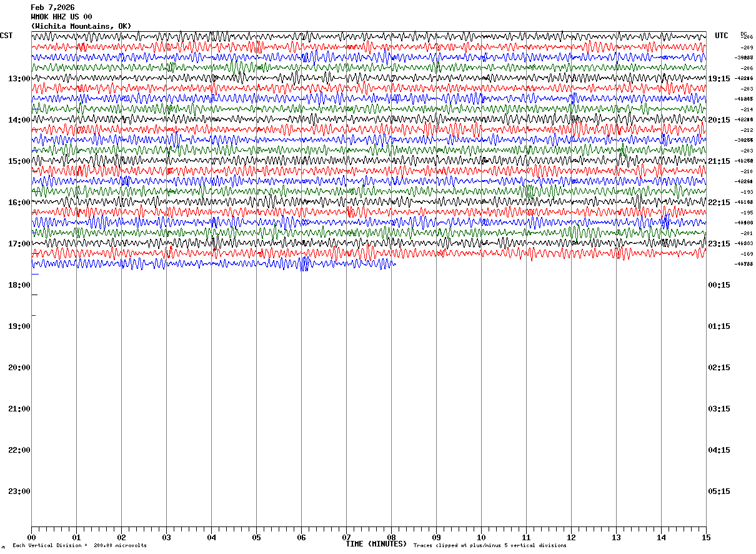
Task: Select minute tick label 03 on x-axis
Action: (166, 537)
